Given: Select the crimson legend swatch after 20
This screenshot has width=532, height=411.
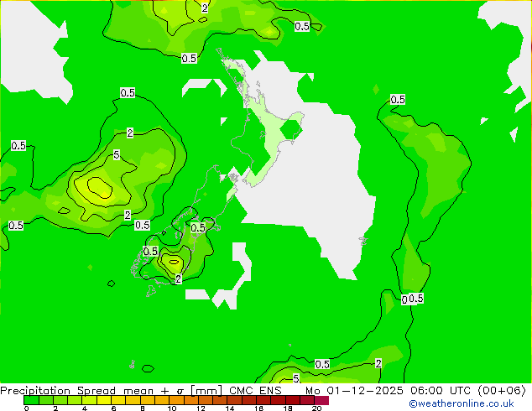Looking at the screenshot, I should coord(321,400).
